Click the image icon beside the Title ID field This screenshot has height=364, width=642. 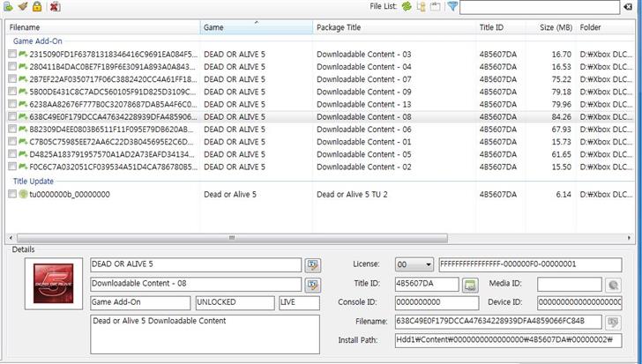pyautogui.click(x=470, y=285)
